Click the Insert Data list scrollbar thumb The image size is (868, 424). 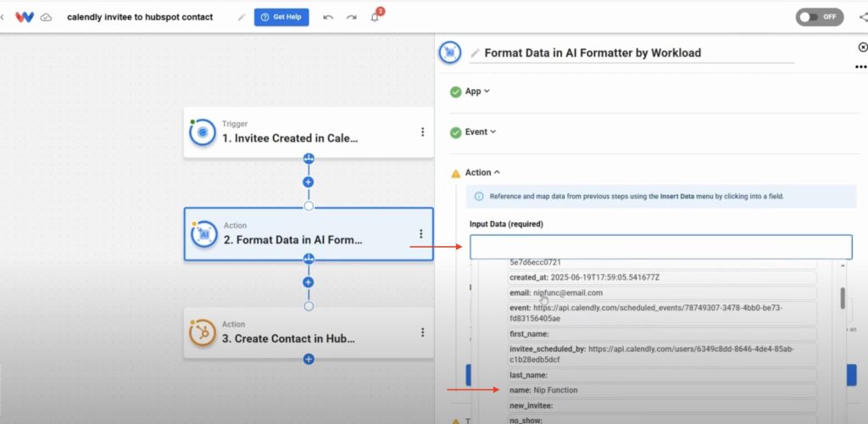tap(843, 298)
